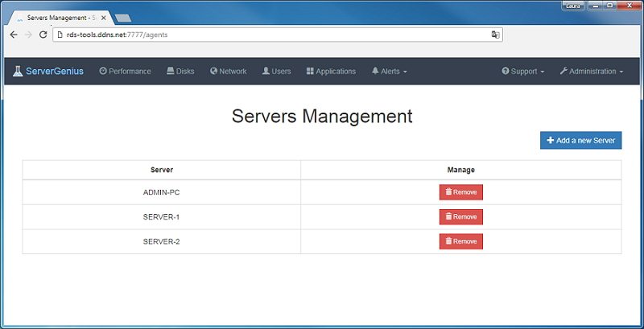Click the translate icon in address bar
This screenshot has height=329, width=644.
[496, 35]
